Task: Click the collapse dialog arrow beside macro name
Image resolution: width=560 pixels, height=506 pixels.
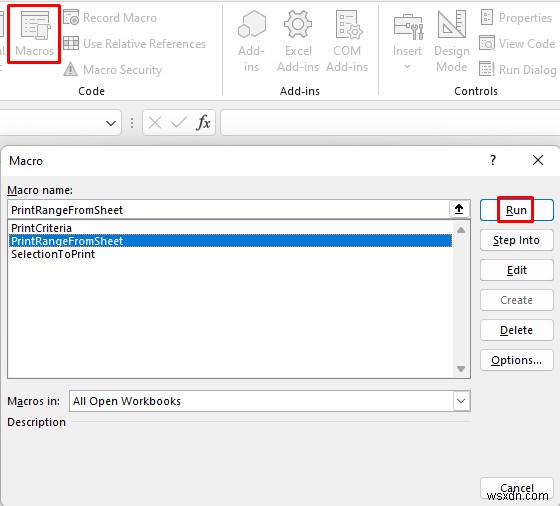Action: [459, 209]
